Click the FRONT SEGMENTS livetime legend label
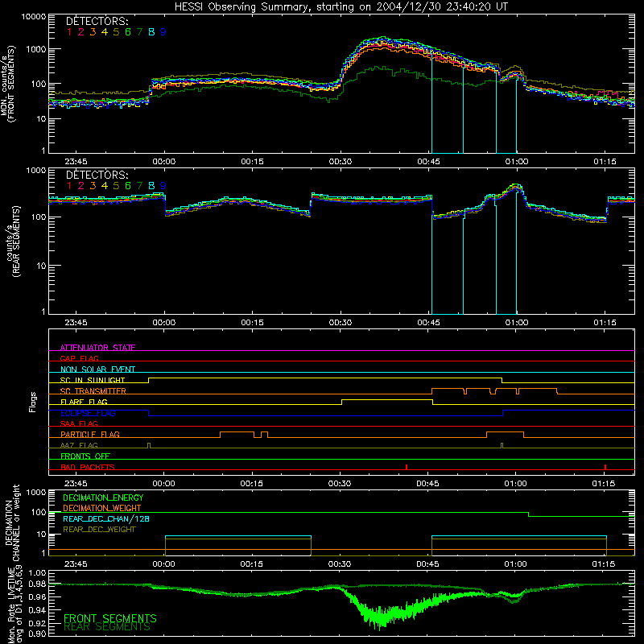Viewport: 644px width, 644px height. [x=110, y=618]
